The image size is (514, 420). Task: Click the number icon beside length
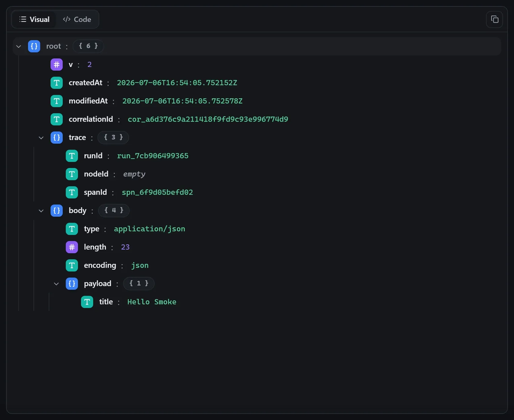(72, 247)
